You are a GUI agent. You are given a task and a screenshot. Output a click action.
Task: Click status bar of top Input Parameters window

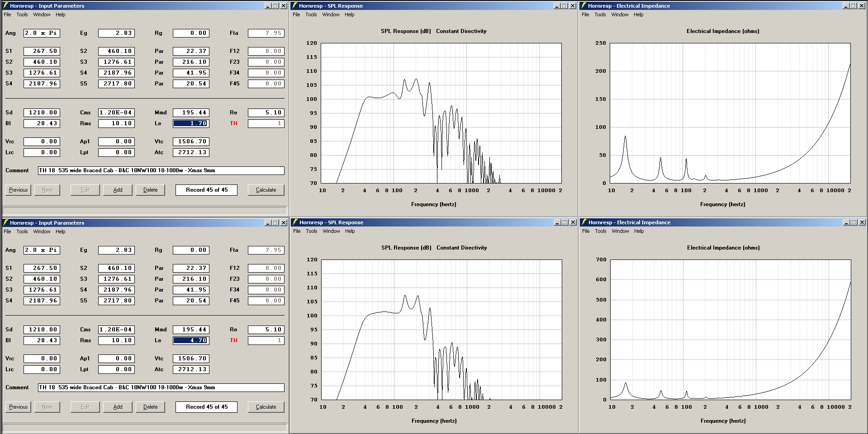pyautogui.click(x=145, y=211)
